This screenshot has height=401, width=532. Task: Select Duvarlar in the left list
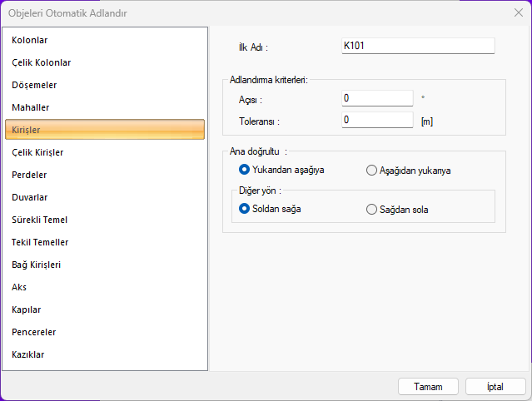pyautogui.click(x=30, y=197)
